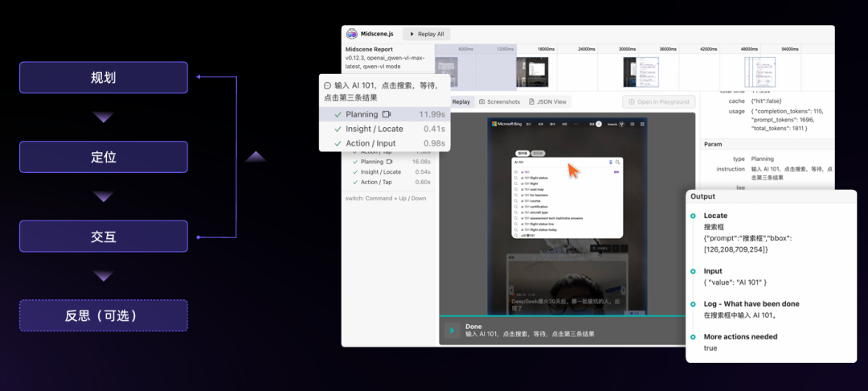Viewport: 868px width, 391px height.
Task: Click the timeline thumbnail under 48000ms
Action: pyautogui.click(x=759, y=72)
